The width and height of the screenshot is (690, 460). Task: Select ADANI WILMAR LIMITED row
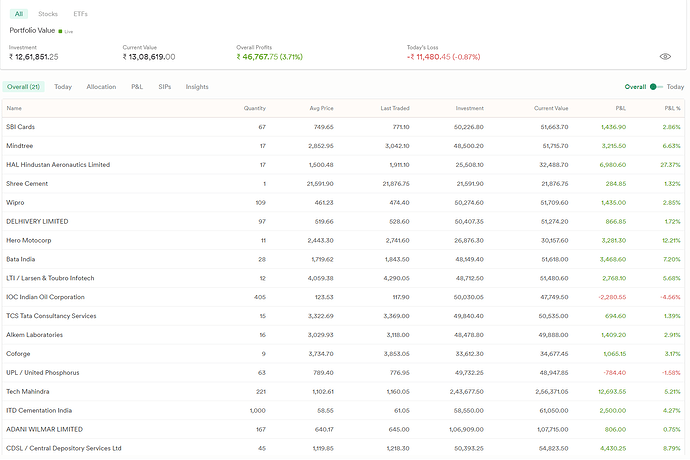tap(343, 430)
